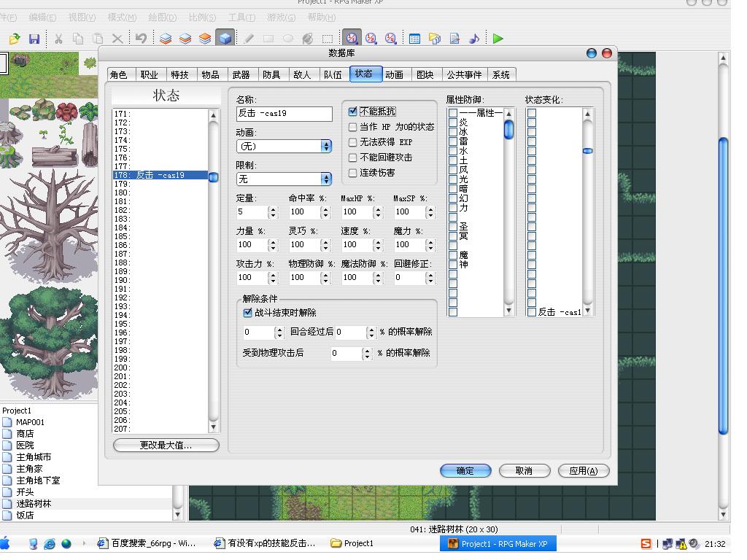Open the 限制 dropdown showing 无
Screen dimensions: 747x560
click(284, 179)
